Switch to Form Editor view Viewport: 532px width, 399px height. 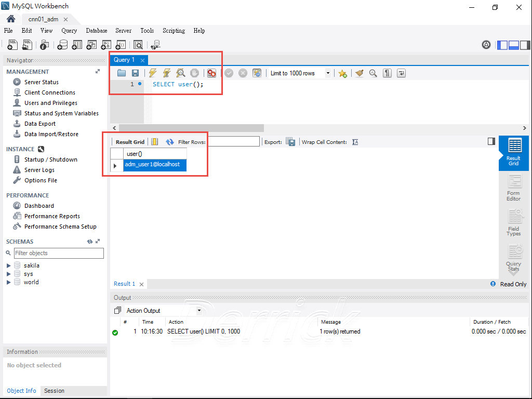[514, 188]
